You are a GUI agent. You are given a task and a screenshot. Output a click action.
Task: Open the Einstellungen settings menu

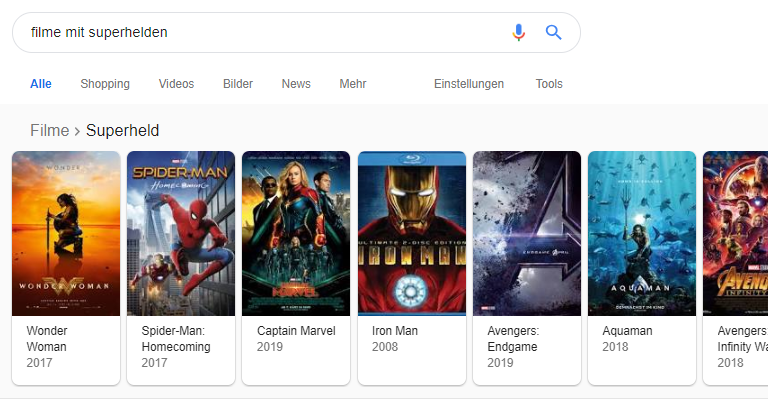[x=469, y=84]
